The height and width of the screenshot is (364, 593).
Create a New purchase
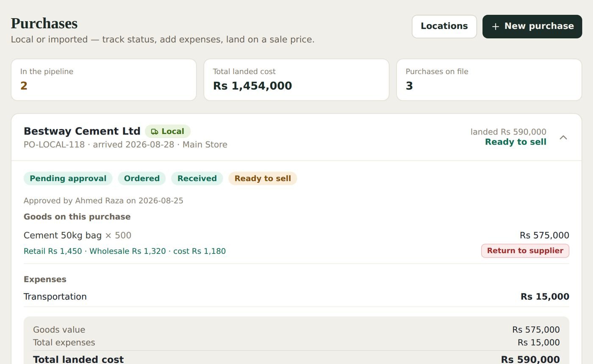point(532,26)
